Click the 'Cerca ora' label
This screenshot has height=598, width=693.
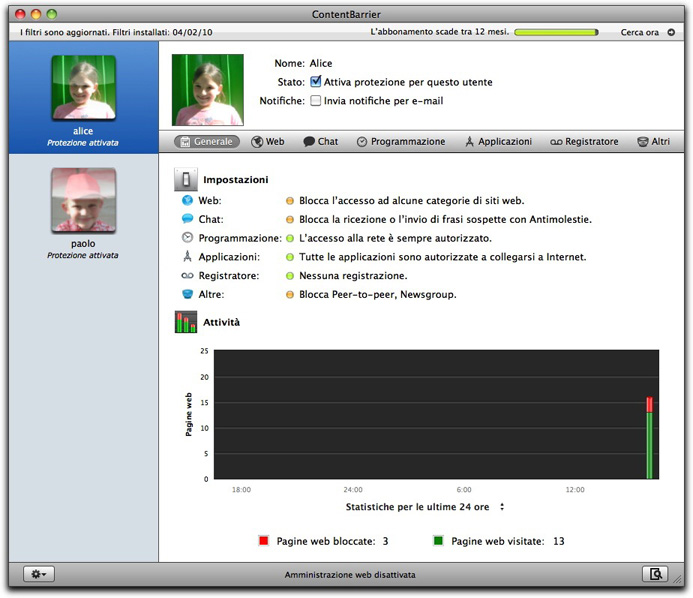(x=640, y=32)
